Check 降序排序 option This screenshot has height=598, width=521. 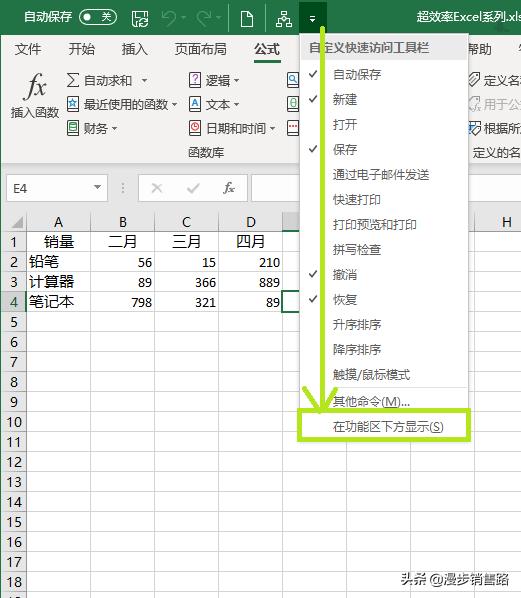[x=384, y=350]
